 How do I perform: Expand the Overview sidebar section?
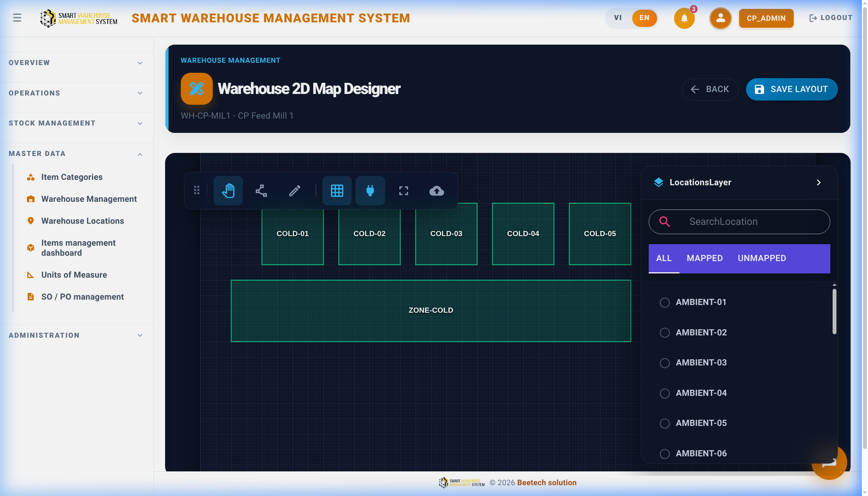(77, 63)
